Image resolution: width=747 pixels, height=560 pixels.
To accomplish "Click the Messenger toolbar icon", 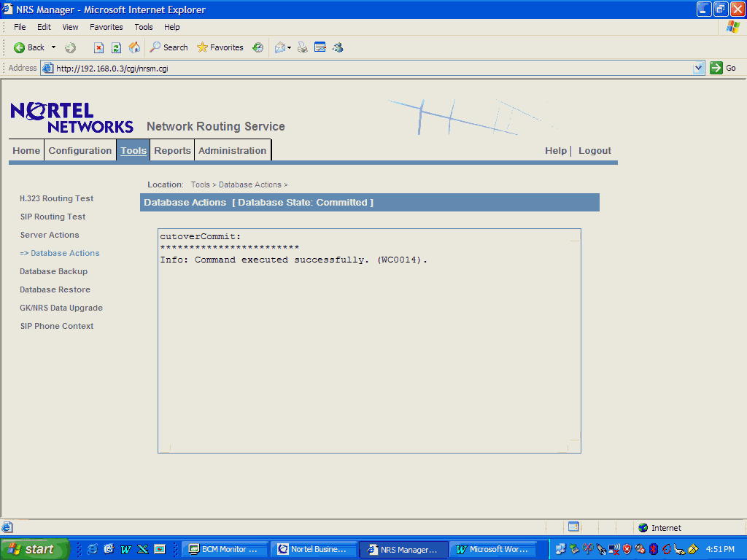I will [338, 47].
